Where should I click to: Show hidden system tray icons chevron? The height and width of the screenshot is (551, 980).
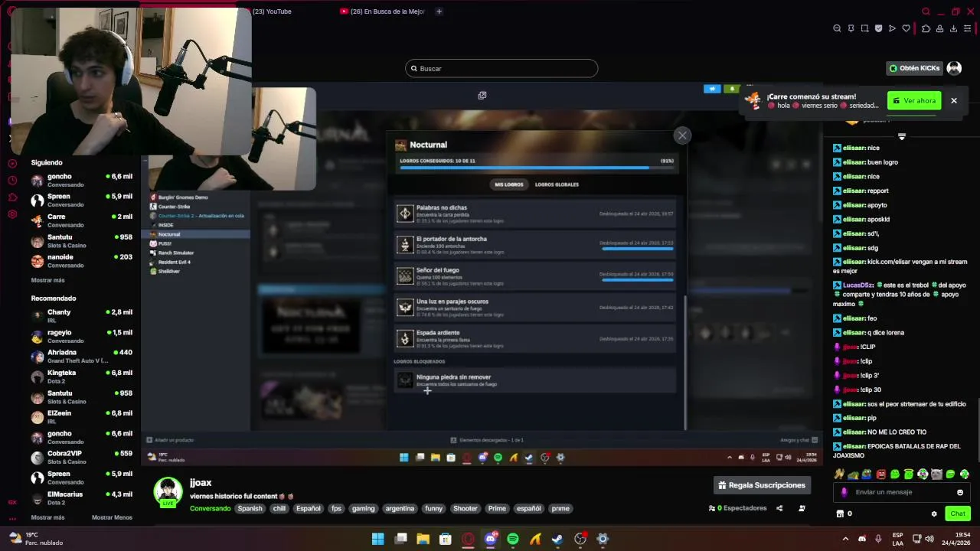[x=845, y=539]
